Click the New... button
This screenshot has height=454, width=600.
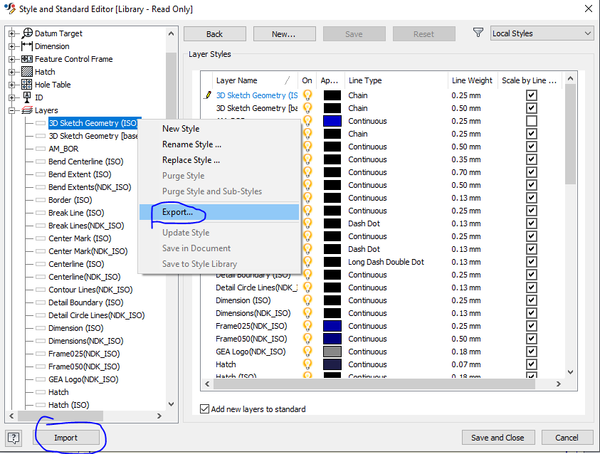284,34
